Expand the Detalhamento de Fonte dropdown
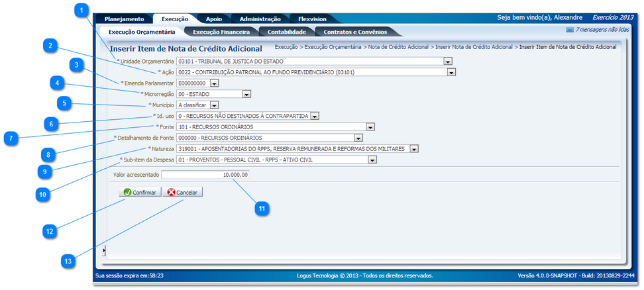The height and width of the screenshot is (290, 644). 358,138
